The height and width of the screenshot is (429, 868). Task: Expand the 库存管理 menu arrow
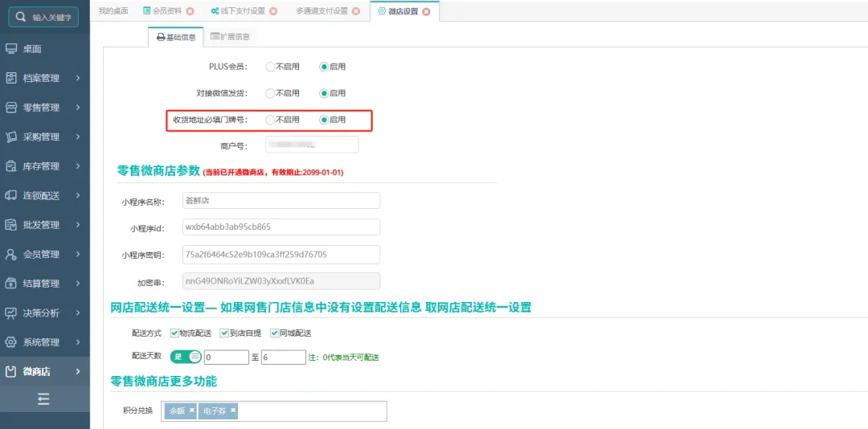click(78, 166)
